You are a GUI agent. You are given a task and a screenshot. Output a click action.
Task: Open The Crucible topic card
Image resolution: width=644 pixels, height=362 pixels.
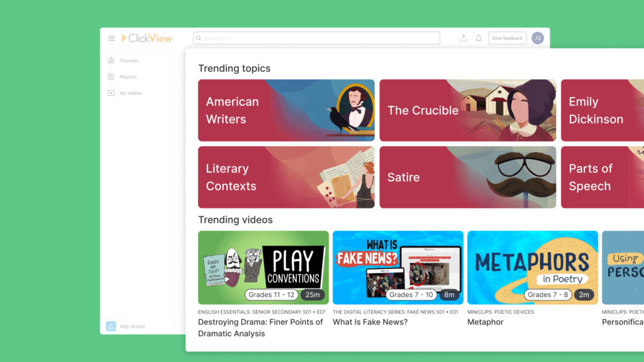467,110
